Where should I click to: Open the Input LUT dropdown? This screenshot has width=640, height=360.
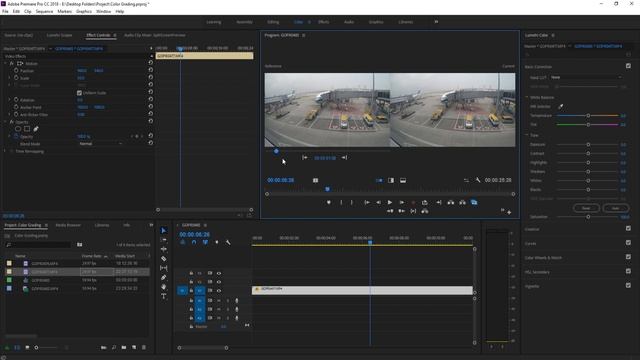click(x=586, y=77)
